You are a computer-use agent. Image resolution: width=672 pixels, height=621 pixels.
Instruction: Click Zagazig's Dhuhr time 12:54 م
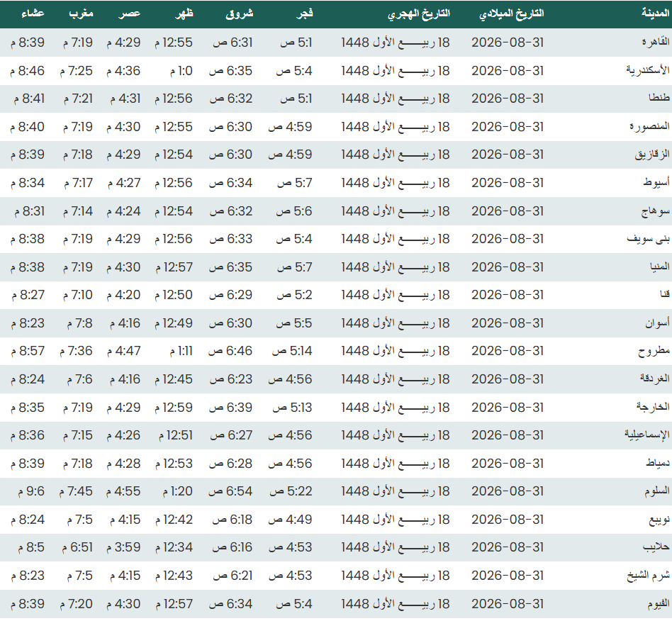pos(174,155)
